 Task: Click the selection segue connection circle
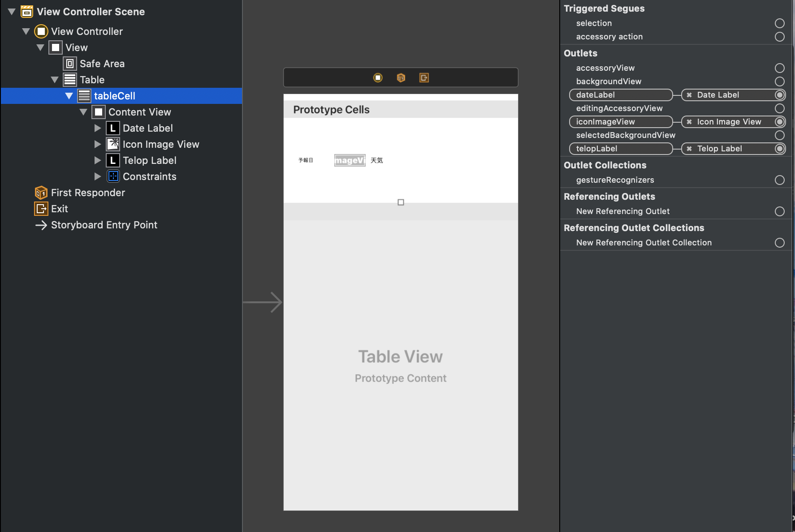779,23
